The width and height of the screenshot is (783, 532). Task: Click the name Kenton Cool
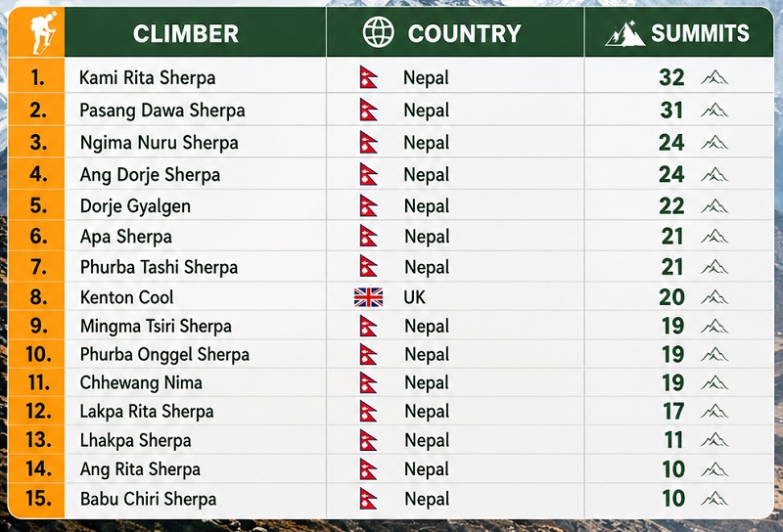(x=127, y=297)
